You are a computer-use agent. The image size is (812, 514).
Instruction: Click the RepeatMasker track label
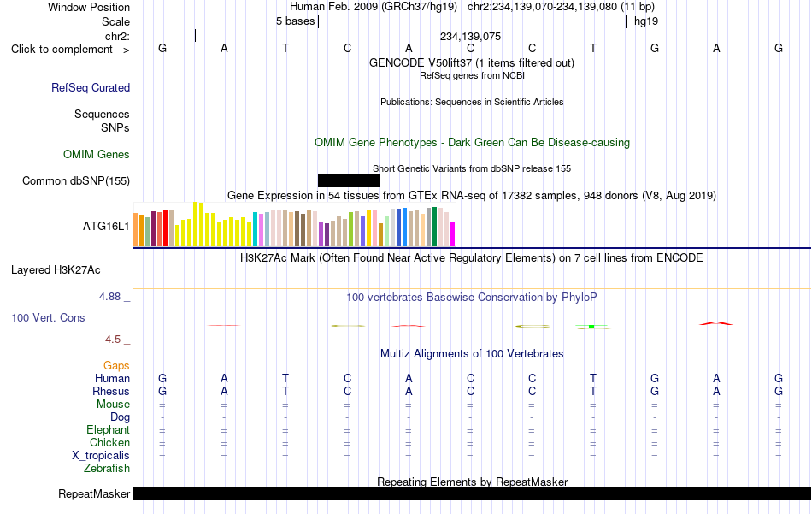point(94,493)
